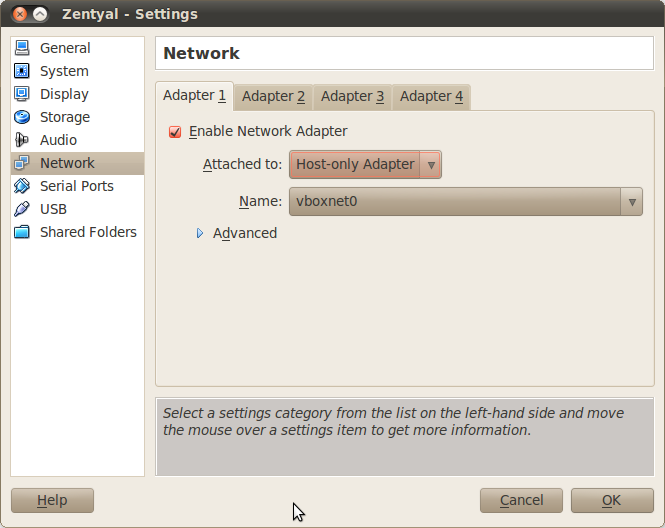Toggle the Enable Network Adapter checkbox

(176, 131)
